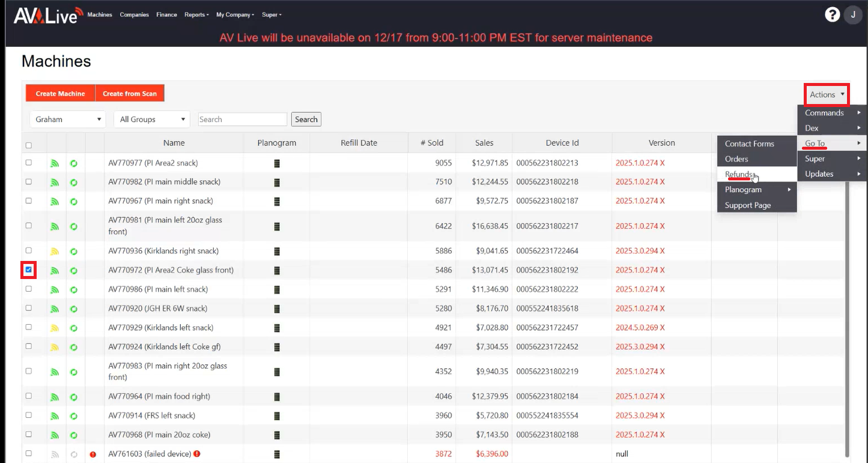Open planogram icon for AV770968 row
Viewport: 868px width, 463px height.
tap(277, 435)
